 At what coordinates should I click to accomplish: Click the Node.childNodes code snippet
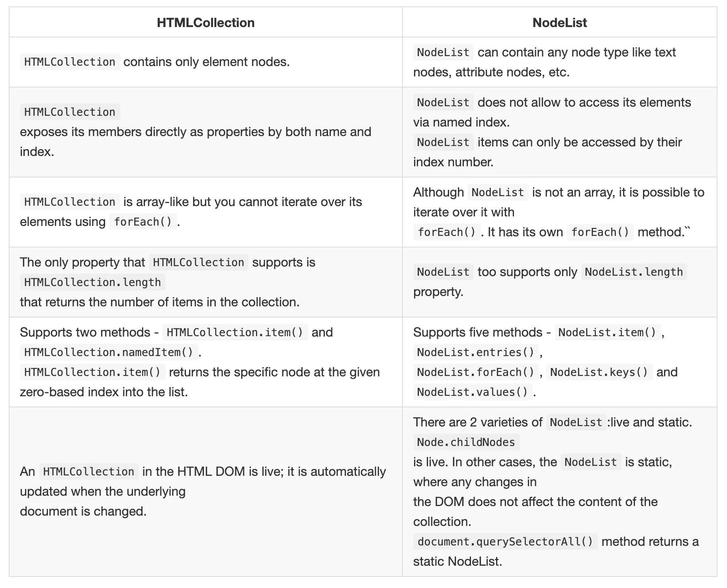click(466, 442)
